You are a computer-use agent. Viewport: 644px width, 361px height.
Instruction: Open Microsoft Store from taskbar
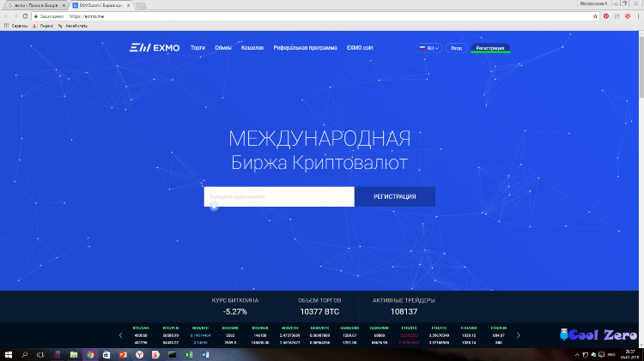(106, 354)
